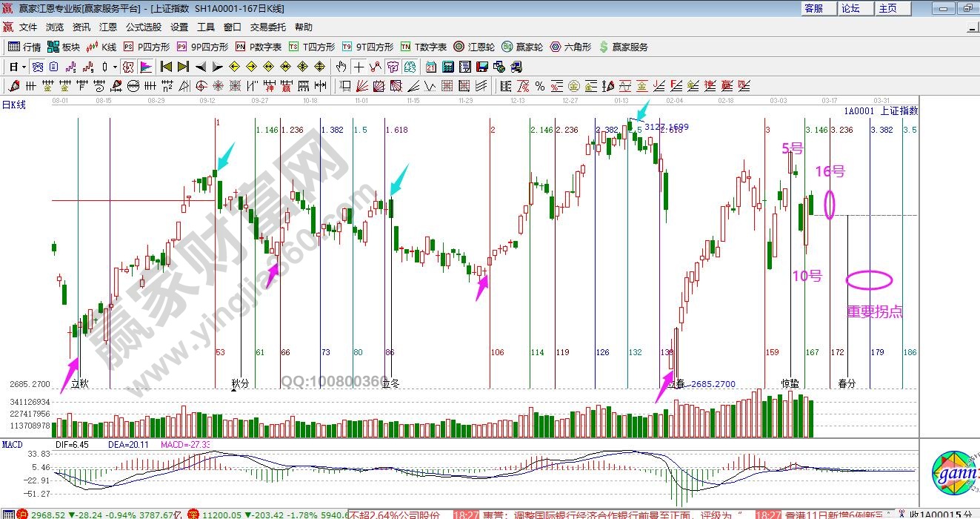Open the 江恩轮 Gann wheel tool
The image size is (980, 519).
tap(474, 47)
